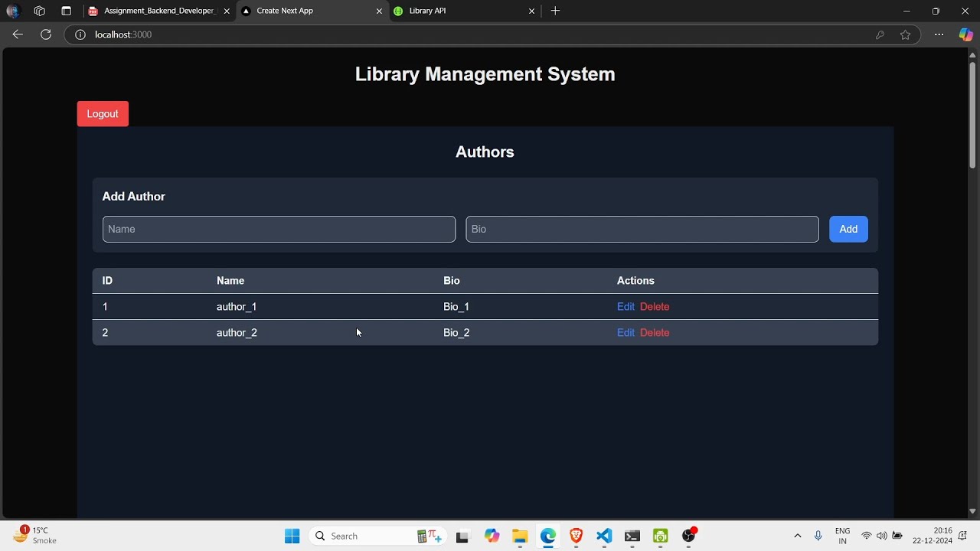Viewport: 980px width, 551px height.
Task: Add page to favorites star icon
Action: coord(906,34)
